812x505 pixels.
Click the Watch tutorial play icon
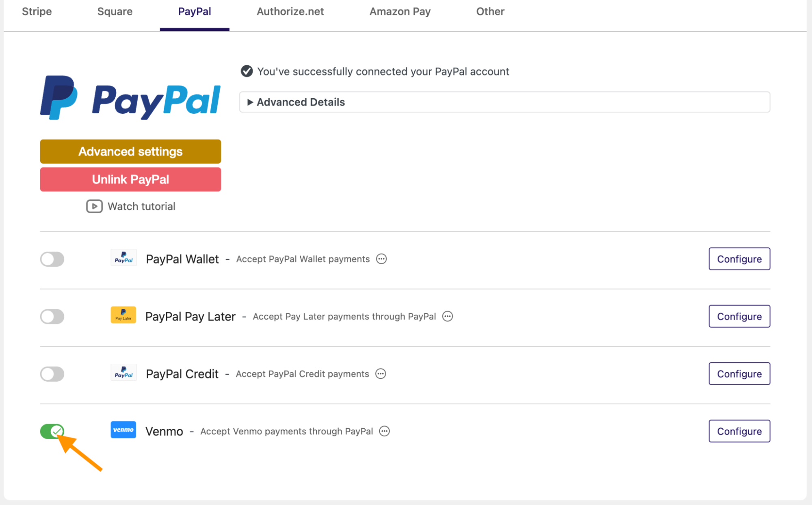[94, 206]
